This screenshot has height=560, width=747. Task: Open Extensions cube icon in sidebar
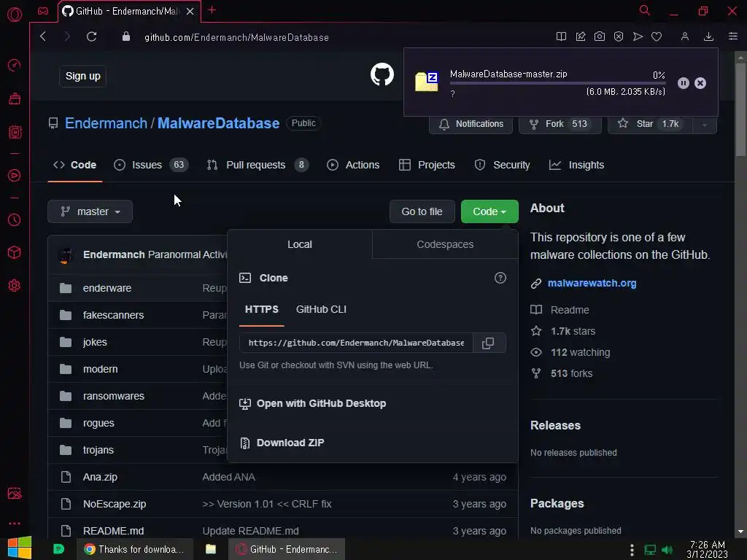coord(15,252)
